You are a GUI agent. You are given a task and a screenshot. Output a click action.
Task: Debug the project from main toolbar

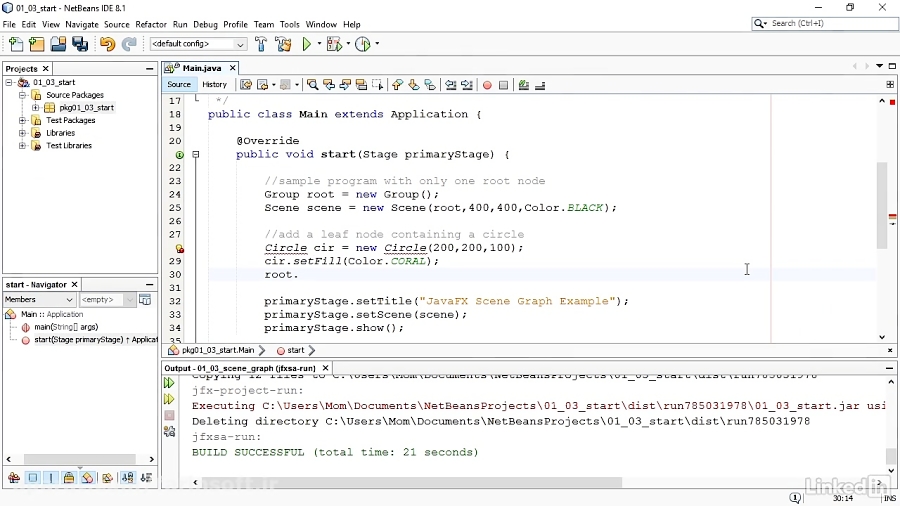coord(334,44)
